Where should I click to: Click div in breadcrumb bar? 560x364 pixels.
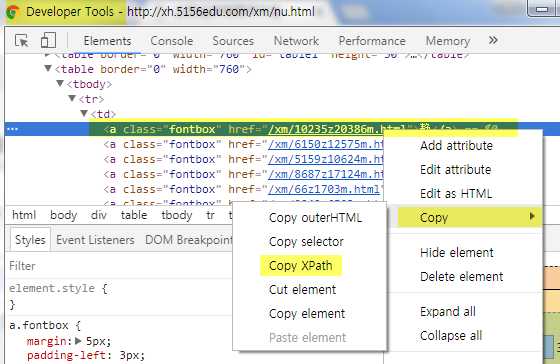point(99,215)
